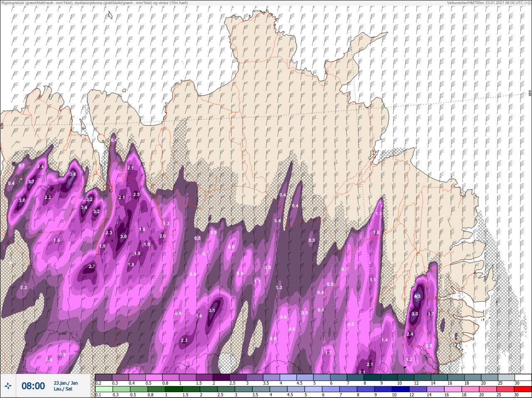Click the 3.4 precipitation value on the map

[84, 207]
